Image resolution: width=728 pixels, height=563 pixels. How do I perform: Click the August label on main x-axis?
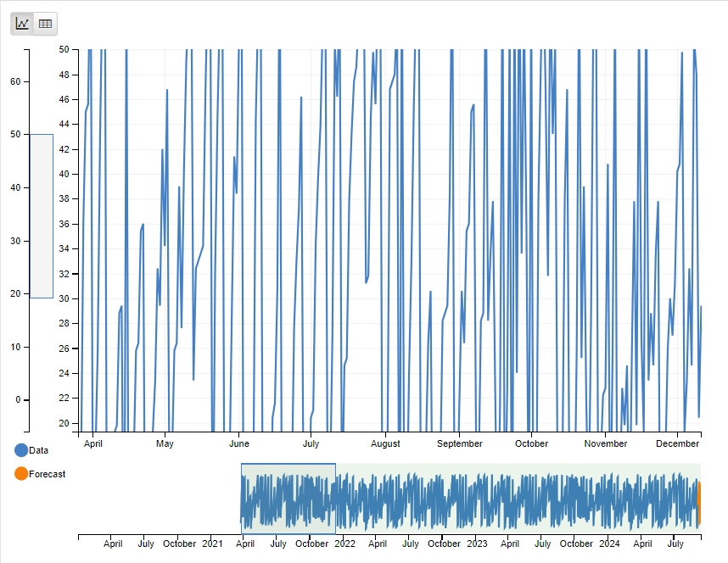(385, 443)
